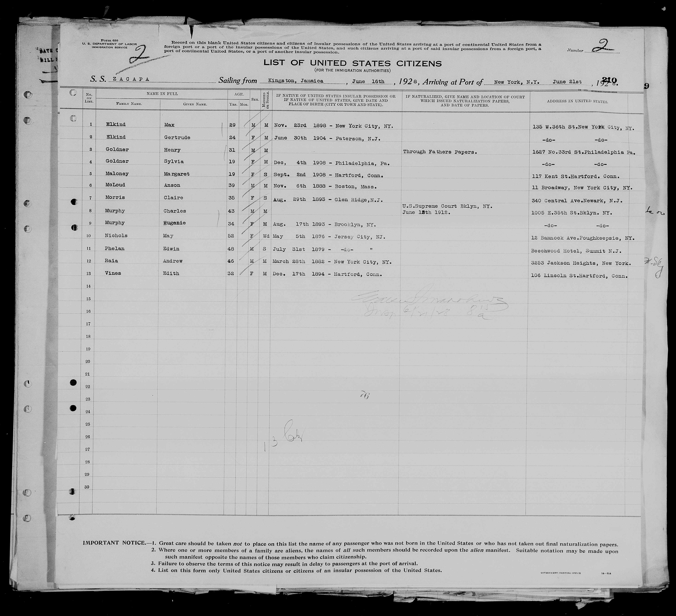
Task: Click the given name Charles
Action: tap(175, 211)
